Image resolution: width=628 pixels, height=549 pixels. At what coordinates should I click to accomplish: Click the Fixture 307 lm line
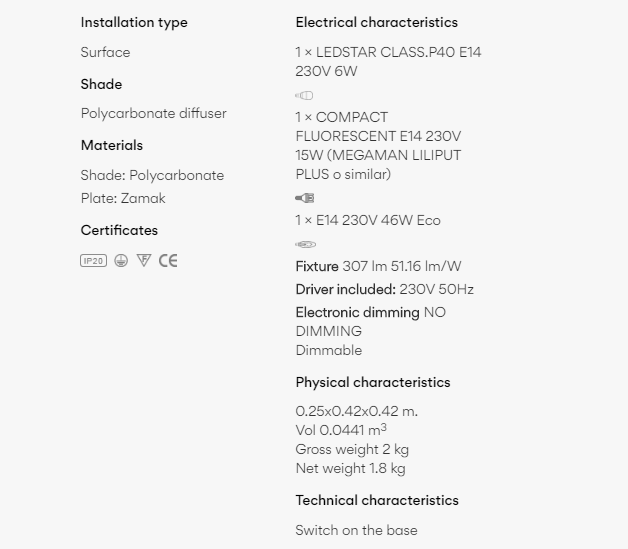tap(378, 266)
